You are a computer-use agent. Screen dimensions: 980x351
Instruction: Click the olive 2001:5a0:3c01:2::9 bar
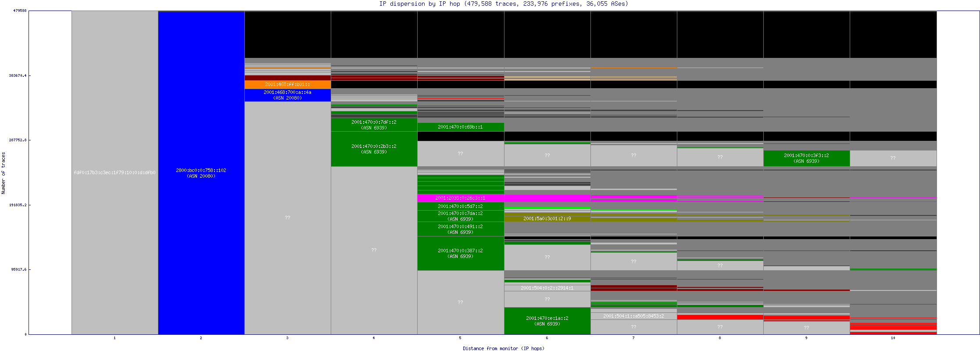[x=547, y=218]
